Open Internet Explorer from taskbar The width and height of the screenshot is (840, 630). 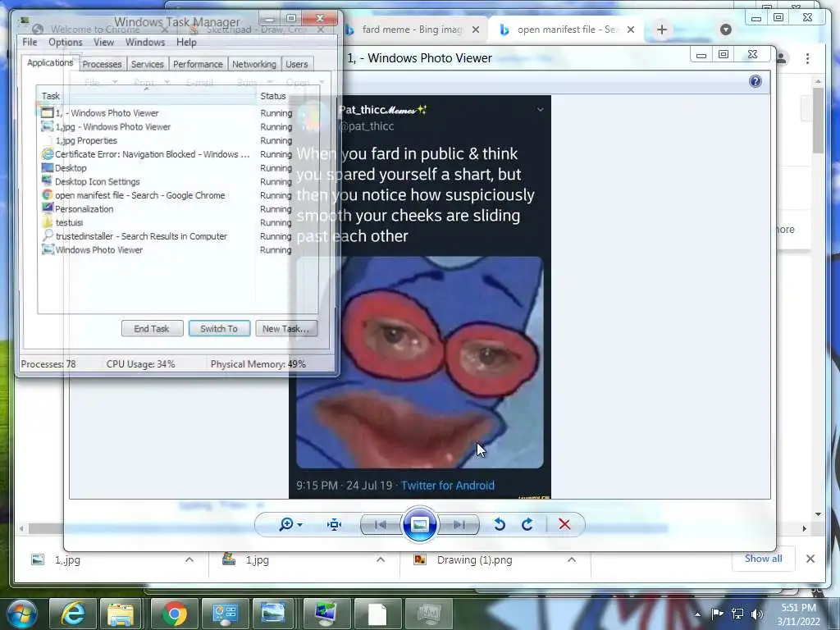pyautogui.click(x=72, y=613)
